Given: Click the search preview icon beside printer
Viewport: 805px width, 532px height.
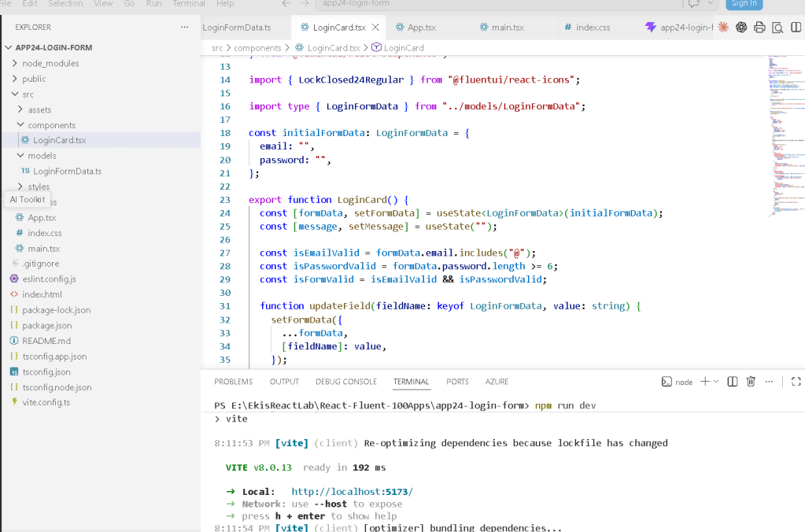Looking at the screenshot, I should 777,28.
